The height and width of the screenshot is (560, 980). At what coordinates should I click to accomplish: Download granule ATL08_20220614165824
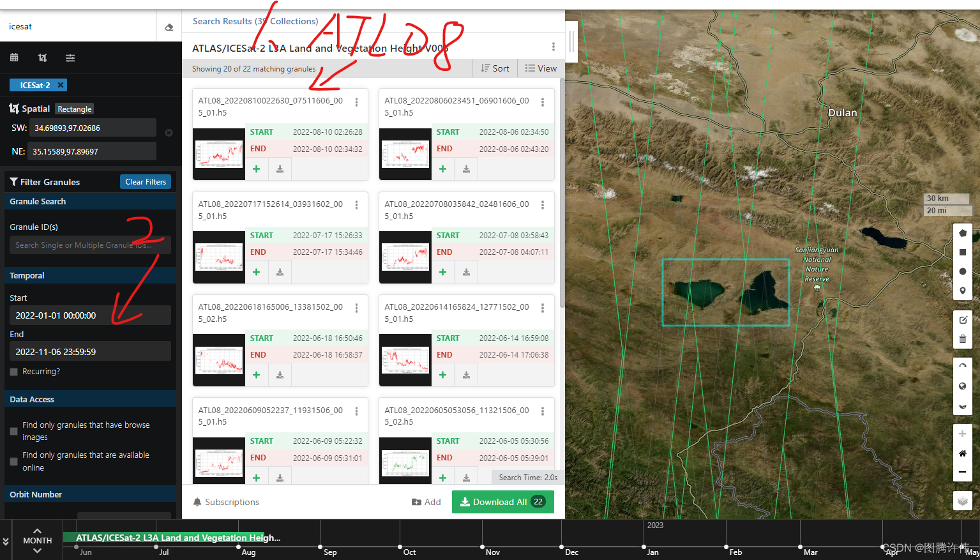[466, 375]
